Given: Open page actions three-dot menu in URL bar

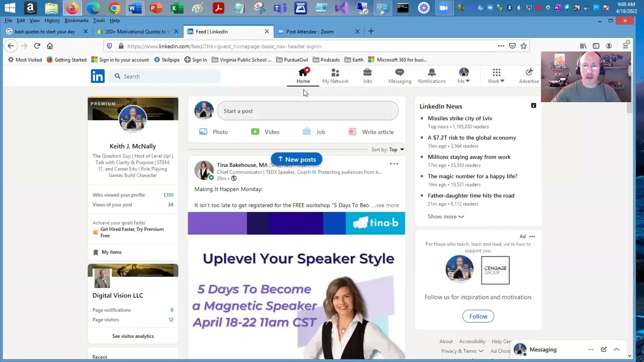Looking at the screenshot, I should pos(501,46).
